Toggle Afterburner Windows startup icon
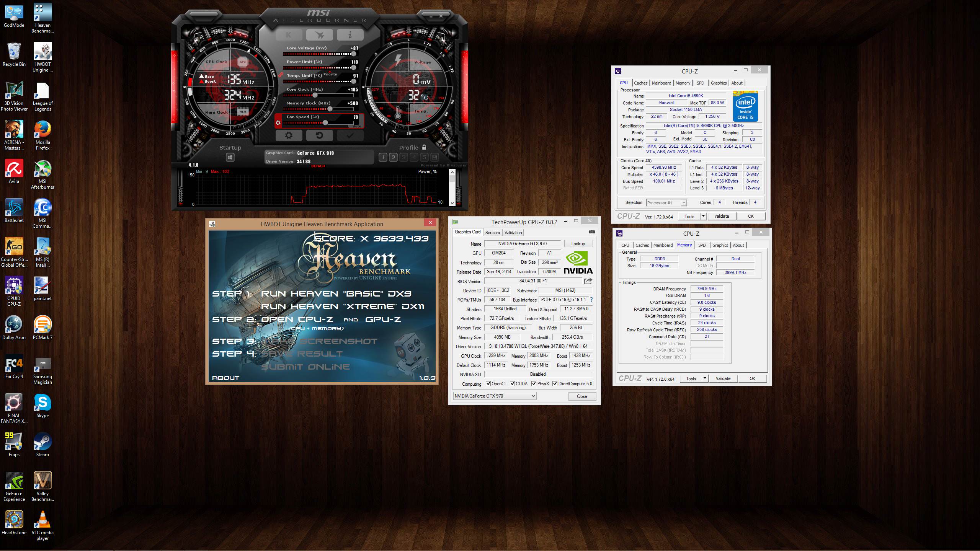This screenshot has height=551, width=980. tap(230, 157)
